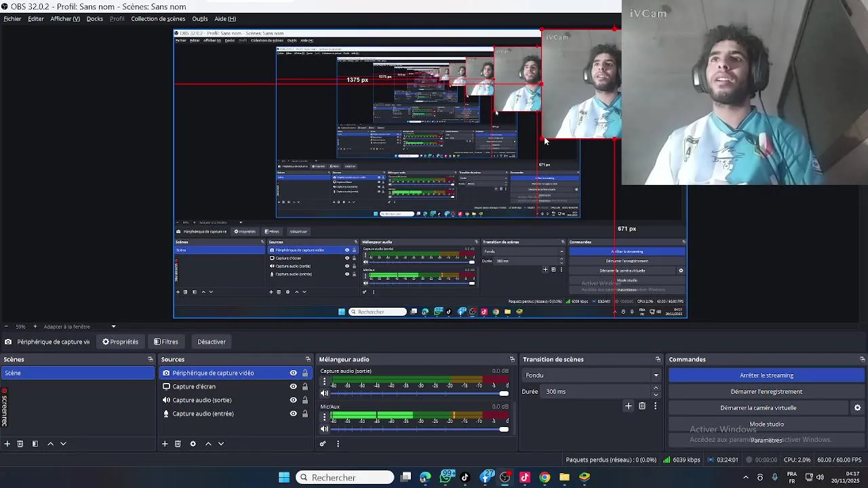
Task: Move the scene down with the arrow
Action: coord(63,444)
